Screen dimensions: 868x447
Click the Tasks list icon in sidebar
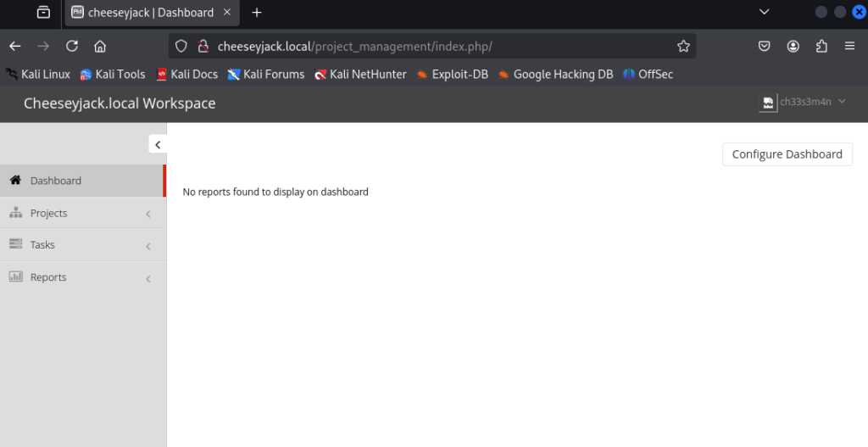15,244
